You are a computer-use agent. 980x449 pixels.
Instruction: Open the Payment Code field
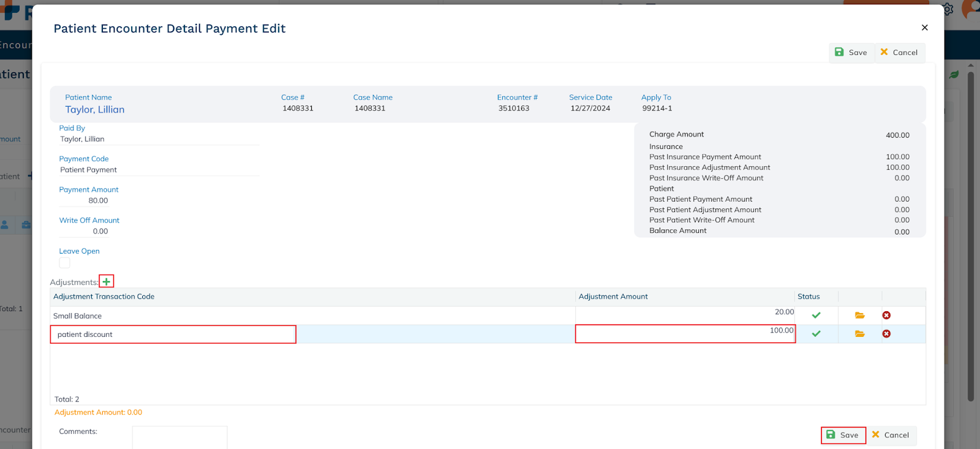159,170
